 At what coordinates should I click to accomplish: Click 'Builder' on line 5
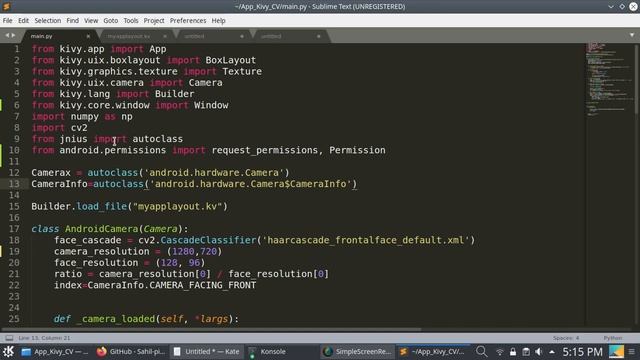(174, 94)
